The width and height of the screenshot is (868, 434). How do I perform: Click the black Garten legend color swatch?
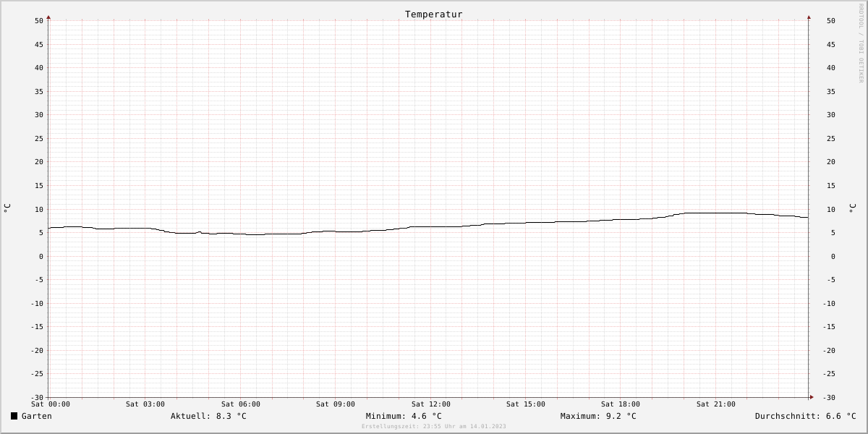click(14, 416)
